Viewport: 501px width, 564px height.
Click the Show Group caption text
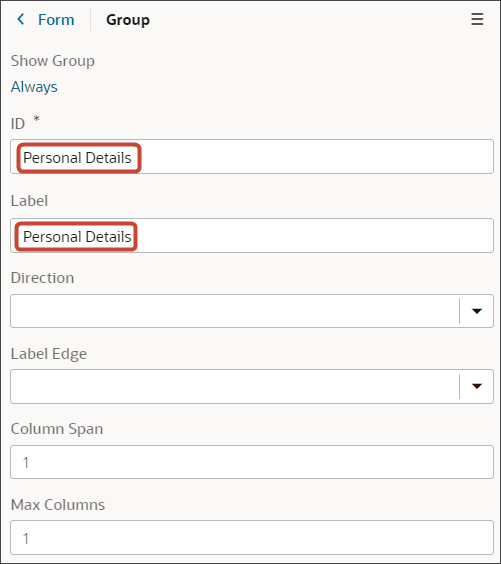[x=53, y=61]
